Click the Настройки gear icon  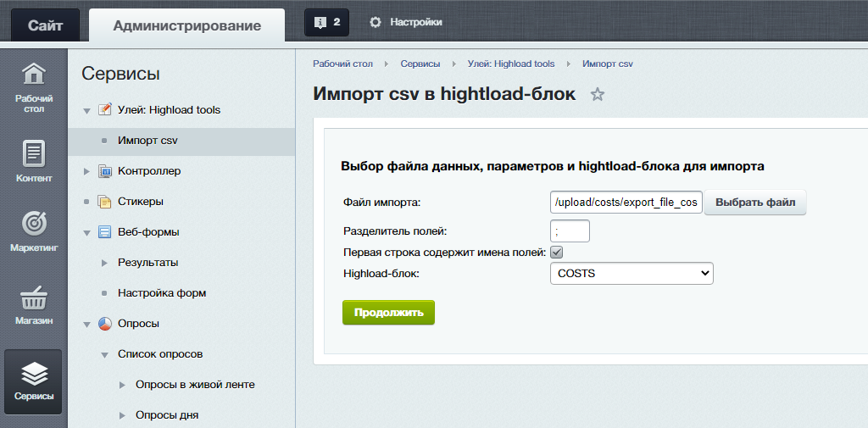376,22
